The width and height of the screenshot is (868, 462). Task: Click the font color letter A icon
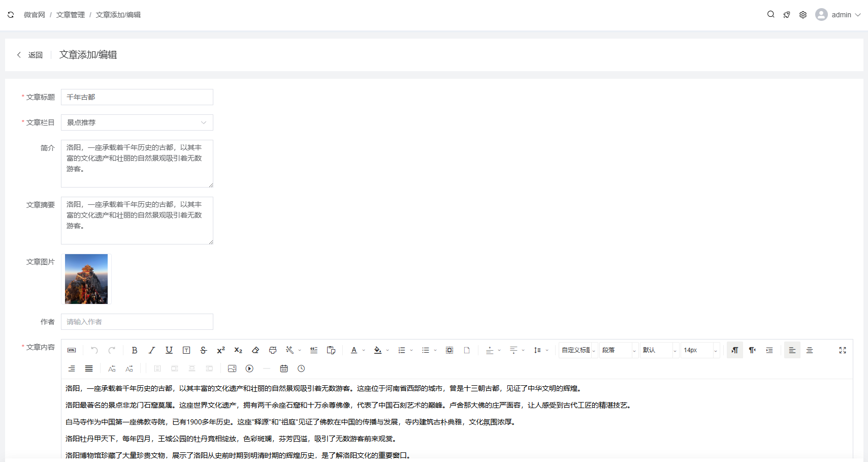354,350
